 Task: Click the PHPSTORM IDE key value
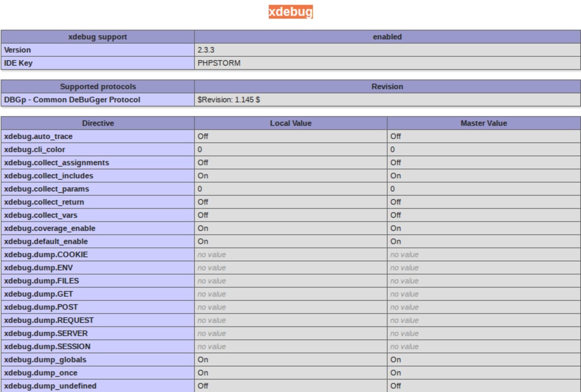click(219, 63)
